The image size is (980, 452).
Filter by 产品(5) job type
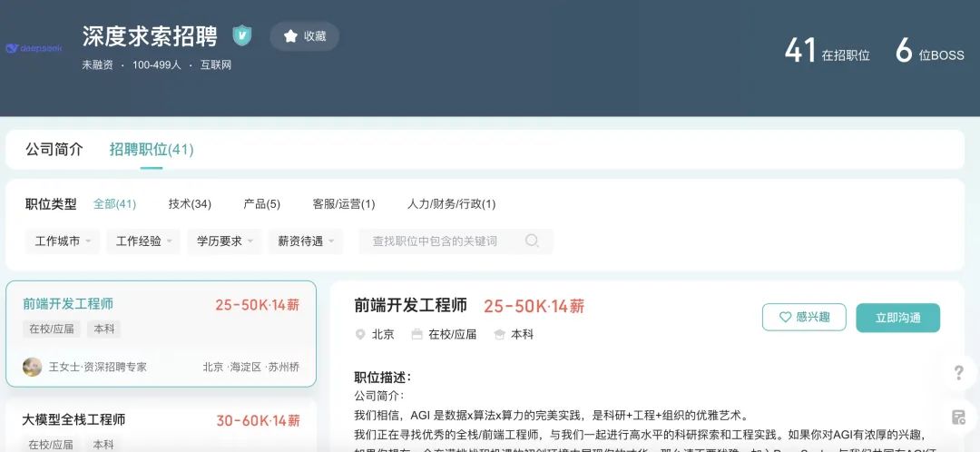coord(262,204)
